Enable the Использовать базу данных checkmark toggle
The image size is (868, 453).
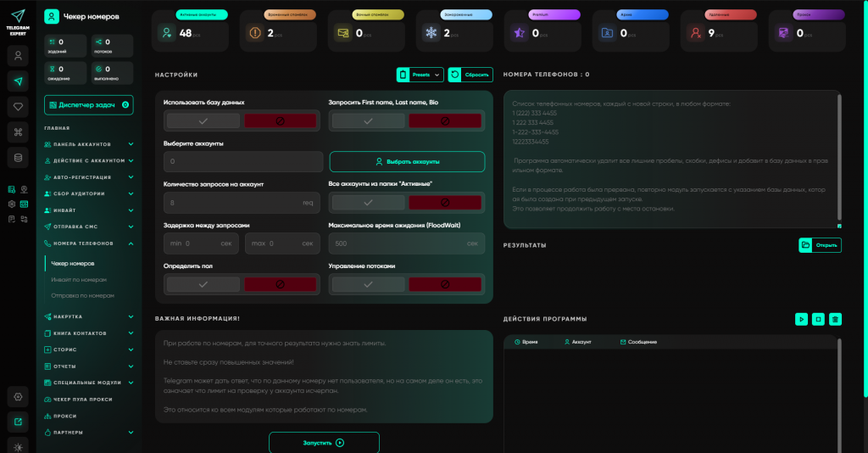pyautogui.click(x=202, y=121)
